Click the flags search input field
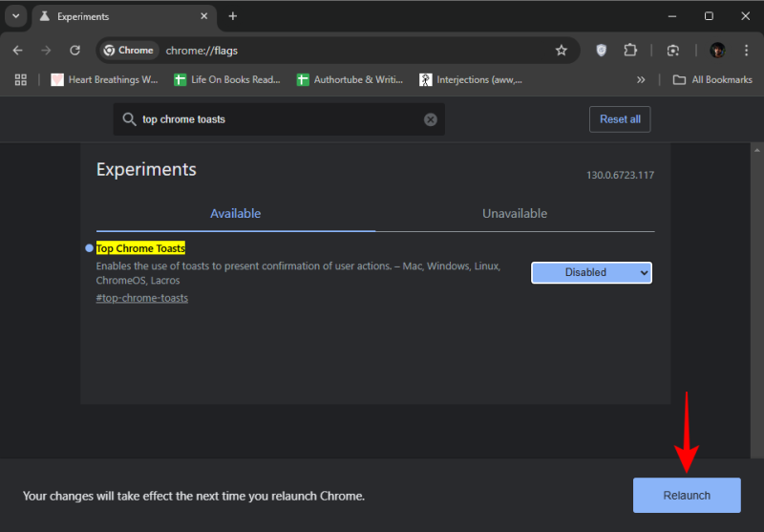 (277, 119)
